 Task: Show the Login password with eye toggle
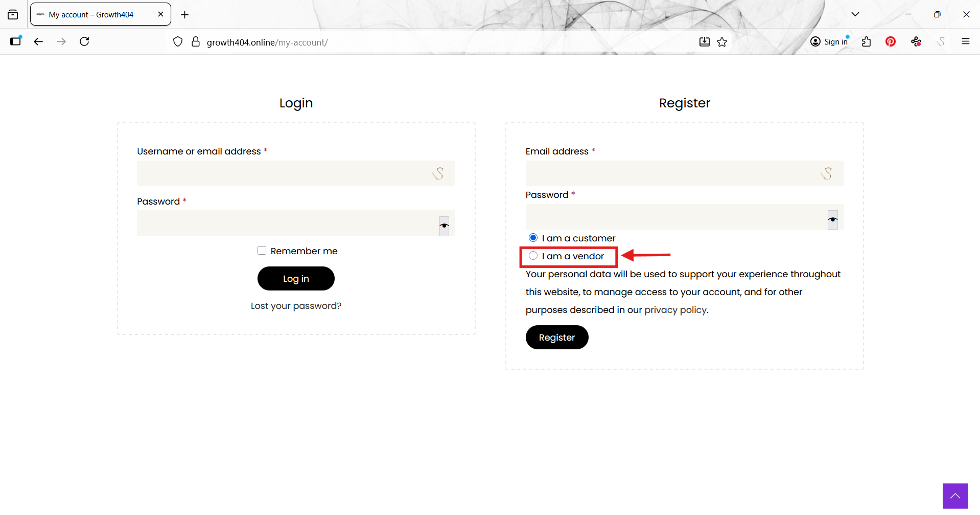[x=444, y=226]
